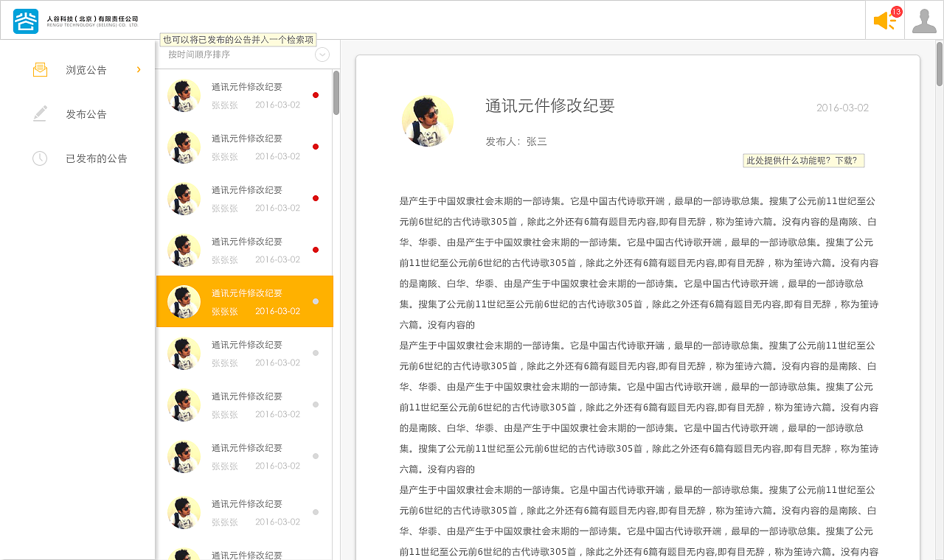Viewport: 944px width, 560px height.
Task: Toggle the status dot on the highlighted row
Action: (316, 301)
